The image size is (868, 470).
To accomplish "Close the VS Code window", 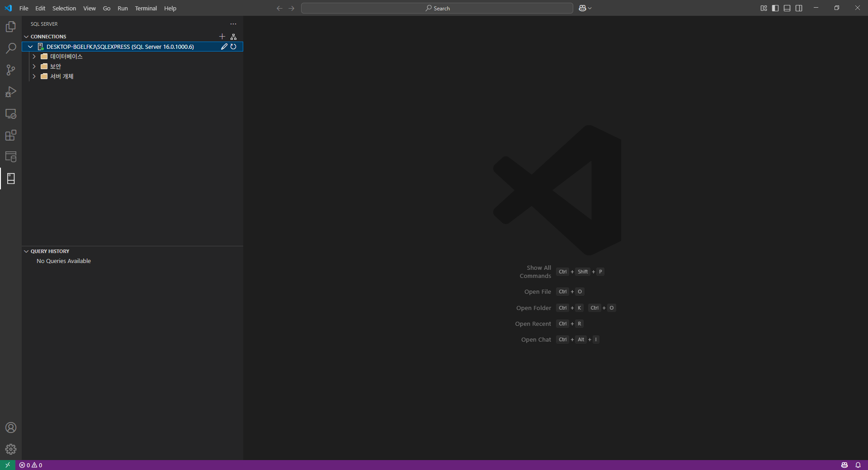I will pyautogui.click(x=858, y=8).
